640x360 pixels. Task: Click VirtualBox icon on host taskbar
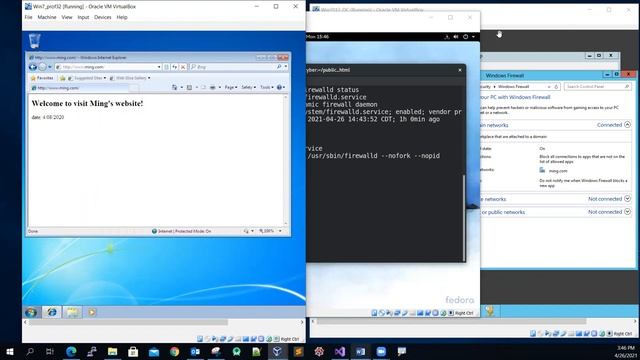[x=278, y=351]
